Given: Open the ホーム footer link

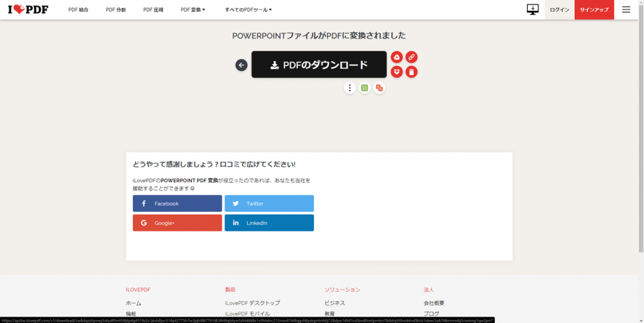Looking at the screenshot, I should point(133,304).
